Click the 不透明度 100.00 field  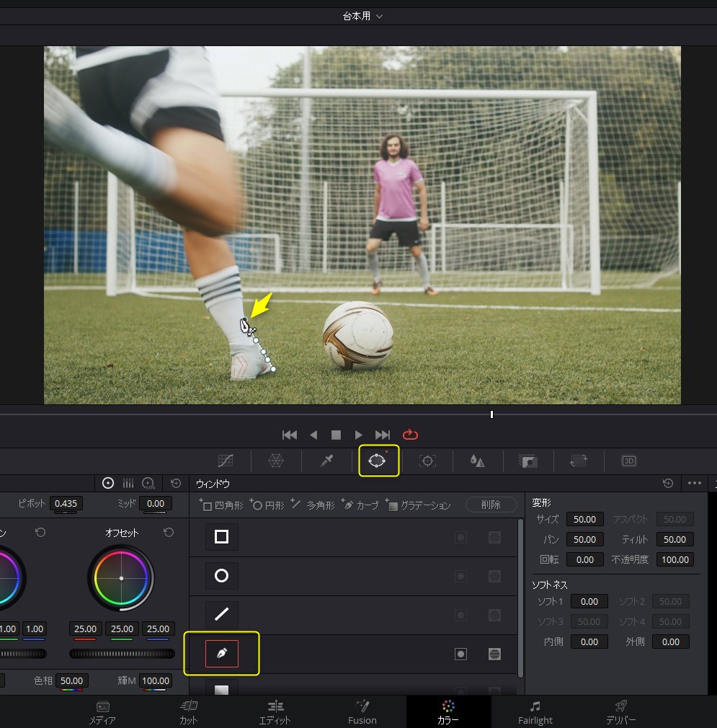674,560
